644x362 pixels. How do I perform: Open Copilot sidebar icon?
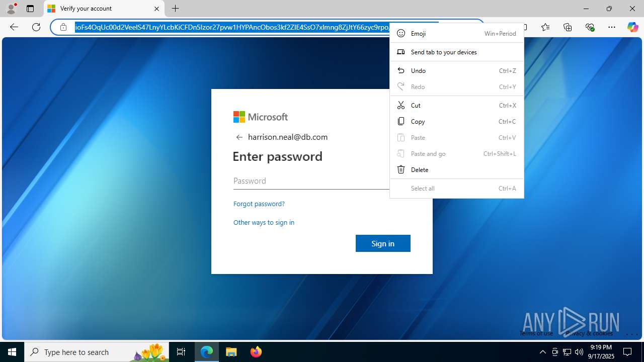pyautogui.click(x=632, y=27)
